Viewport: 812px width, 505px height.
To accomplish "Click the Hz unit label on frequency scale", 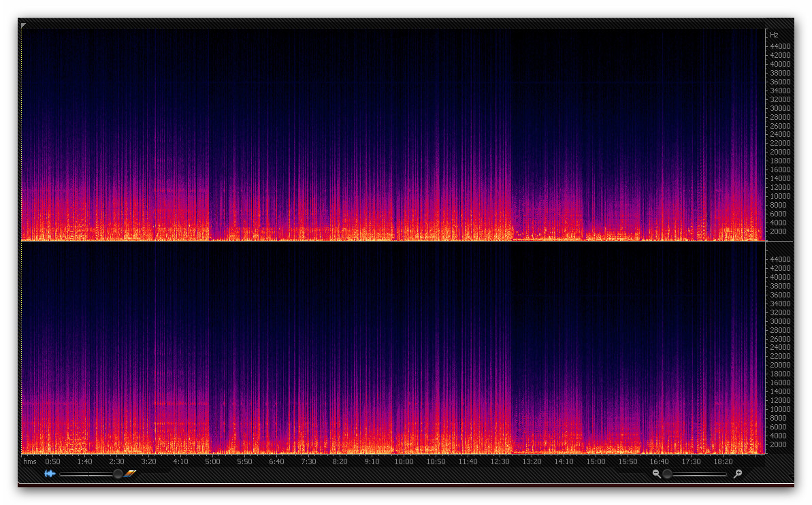I will click(774, 35).
